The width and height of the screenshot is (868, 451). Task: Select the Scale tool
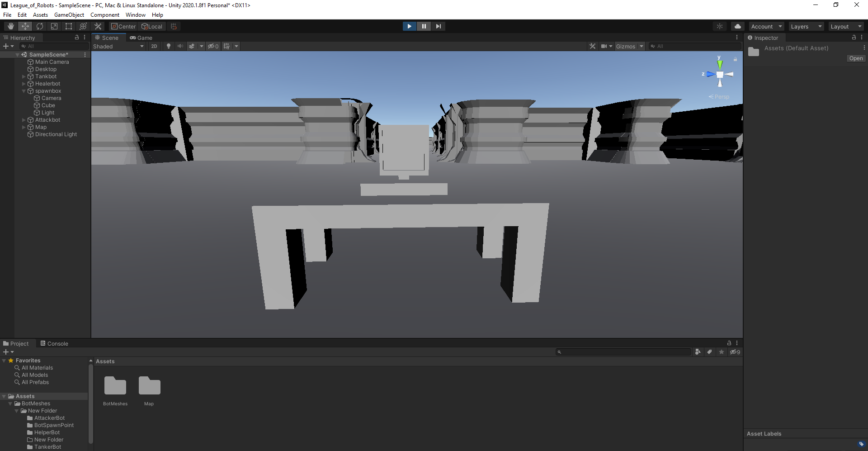tap(54, 26)
